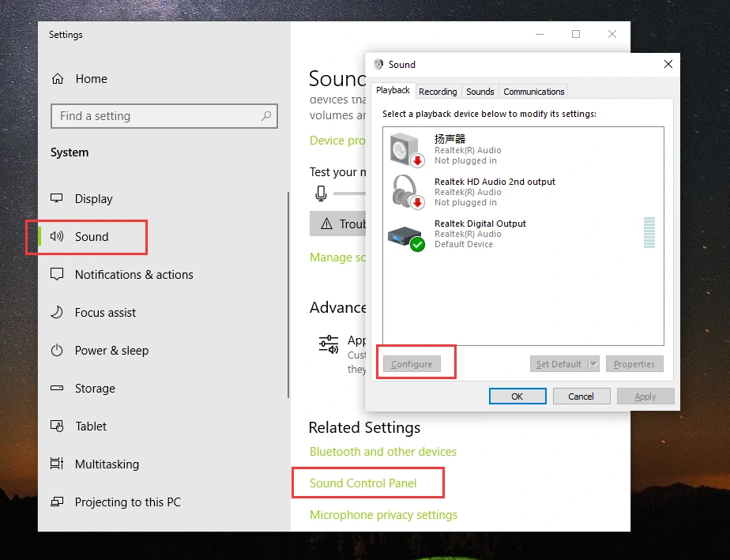Click the Notifications & actions icon

57,274
